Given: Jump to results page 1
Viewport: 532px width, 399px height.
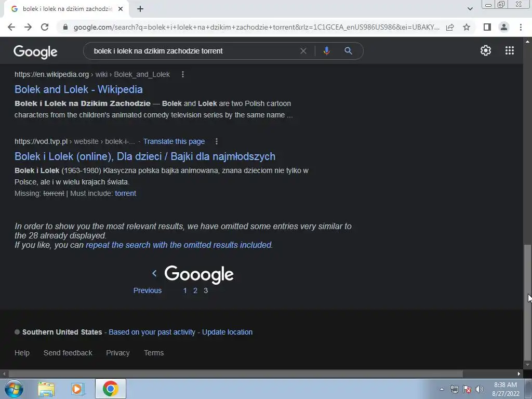Looking at the screenshot, I should coord(185,290).
